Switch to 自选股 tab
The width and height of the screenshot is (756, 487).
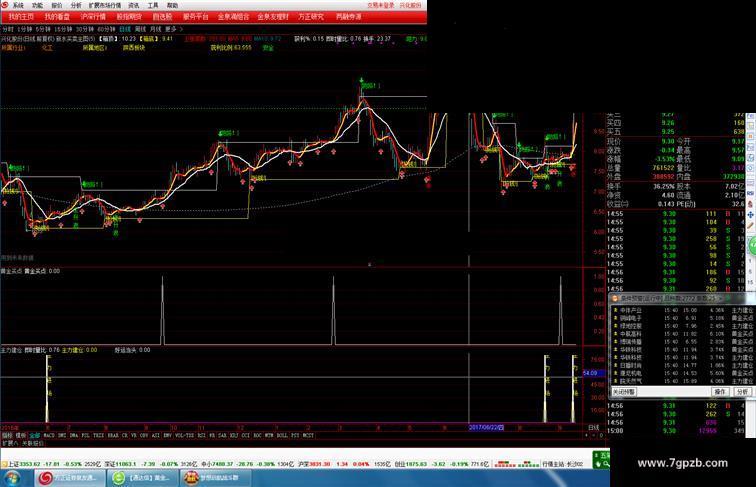pos(162,16)
